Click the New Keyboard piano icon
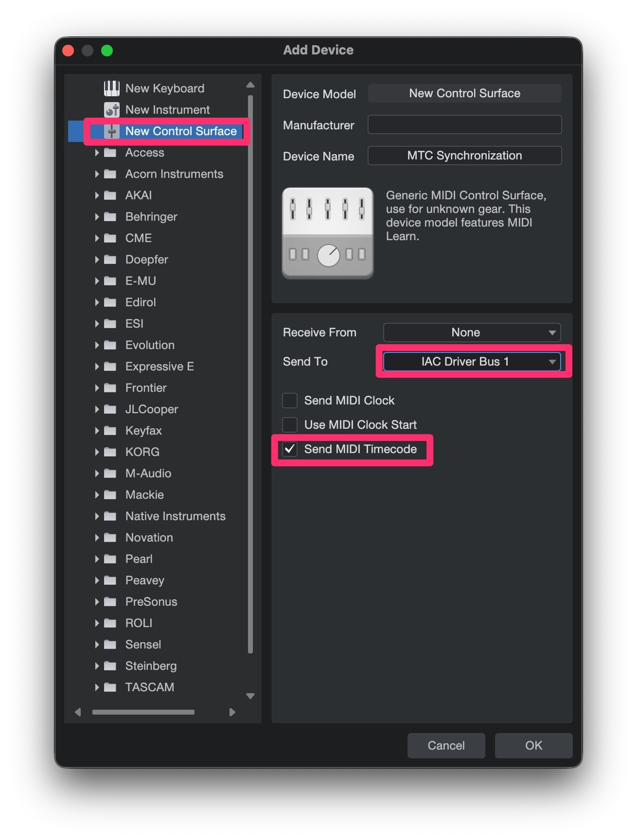 [111, 88]
